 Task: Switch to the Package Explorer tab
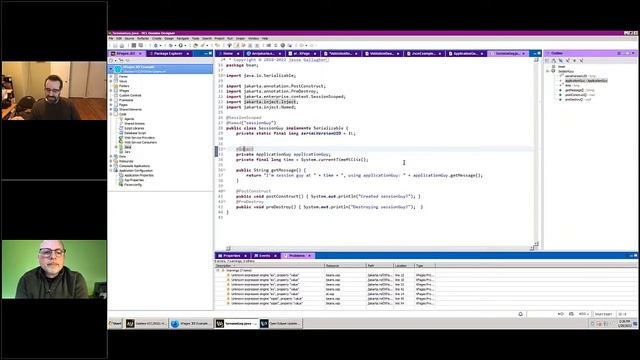[168, 53]
